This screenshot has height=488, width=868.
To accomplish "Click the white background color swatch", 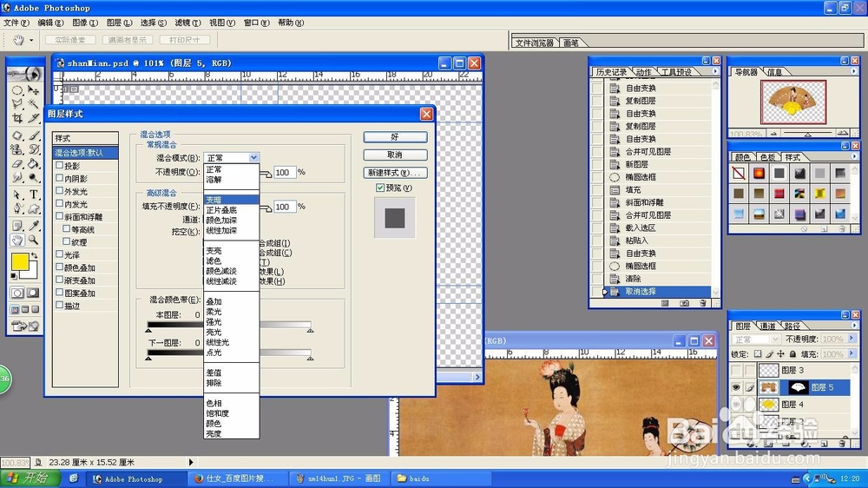I will tap(32, 272).
